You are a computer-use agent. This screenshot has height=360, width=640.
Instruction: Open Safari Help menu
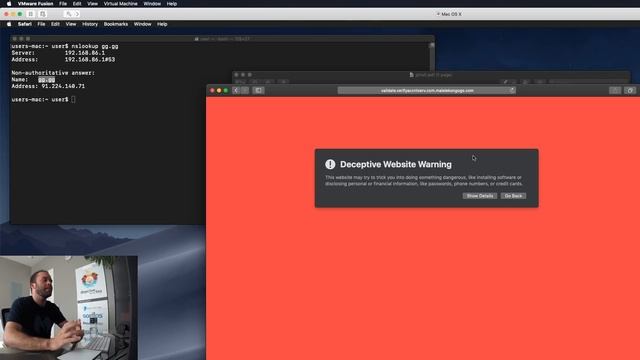162,24
